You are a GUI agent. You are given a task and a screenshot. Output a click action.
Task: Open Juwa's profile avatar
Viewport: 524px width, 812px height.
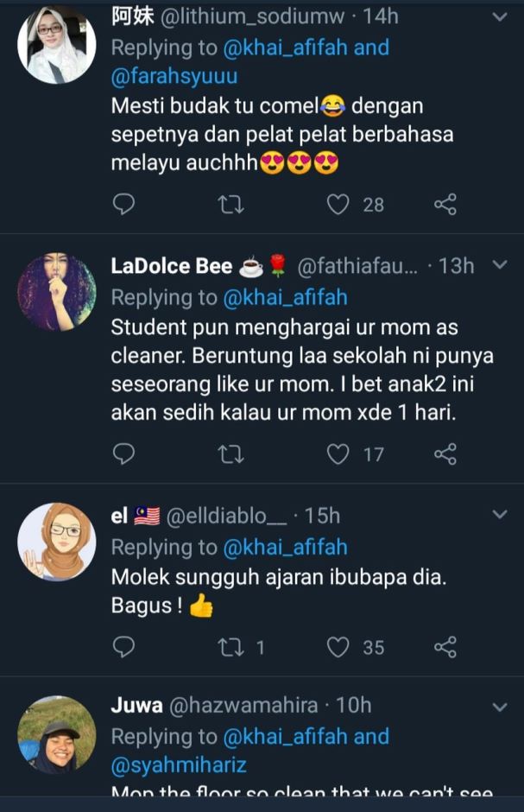57,734
